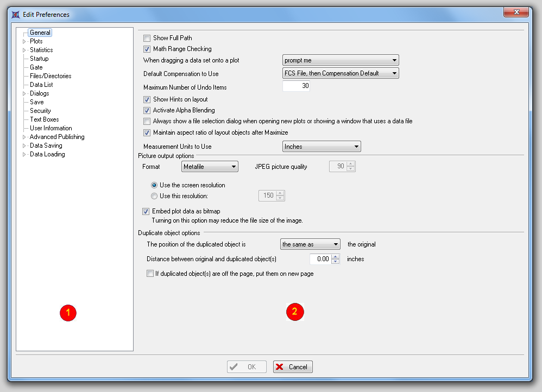Toggle Math Range Checking checkbox
The image size is (542, 392).
click(x=147, y=49)
